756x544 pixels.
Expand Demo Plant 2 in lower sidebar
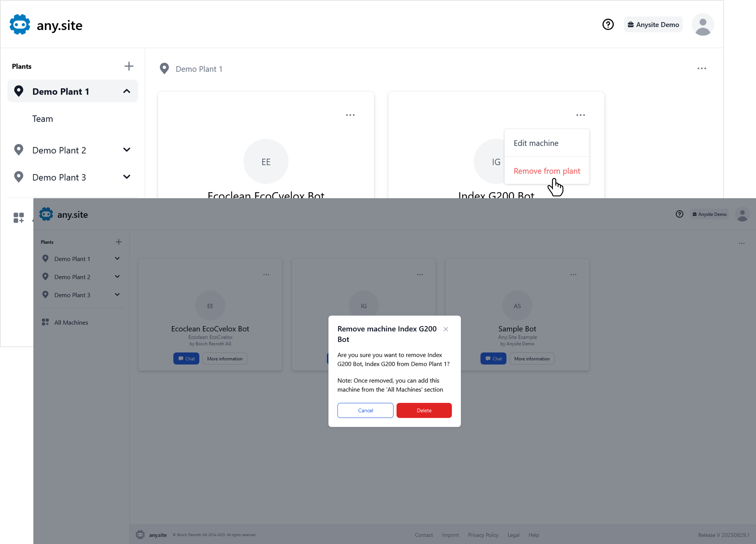(x=117, y=277)
